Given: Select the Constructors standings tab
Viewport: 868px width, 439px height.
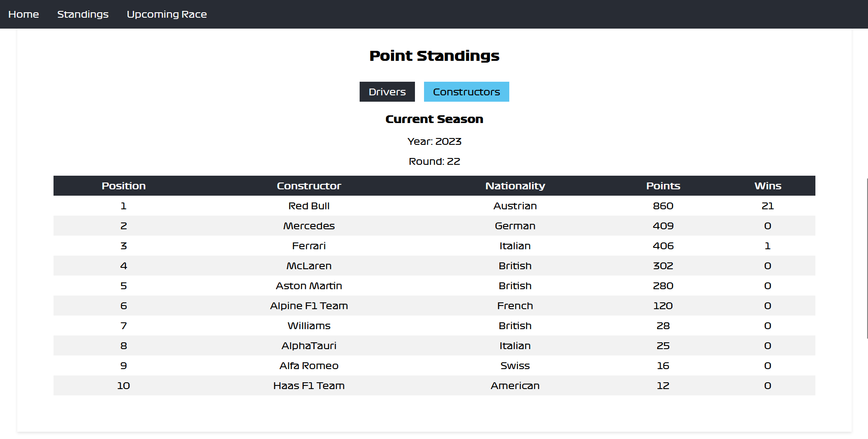Looking at the screenshot, I should click(467, 92).
